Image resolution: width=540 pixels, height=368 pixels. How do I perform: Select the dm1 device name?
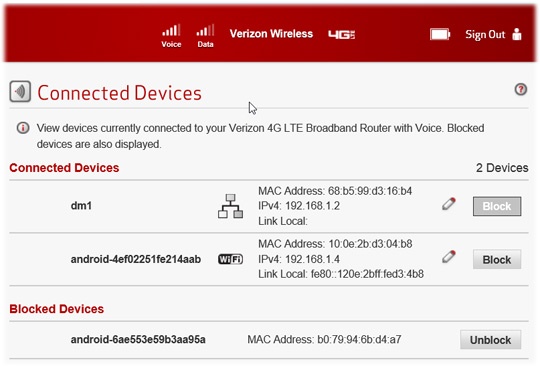(x=81, y=206)
